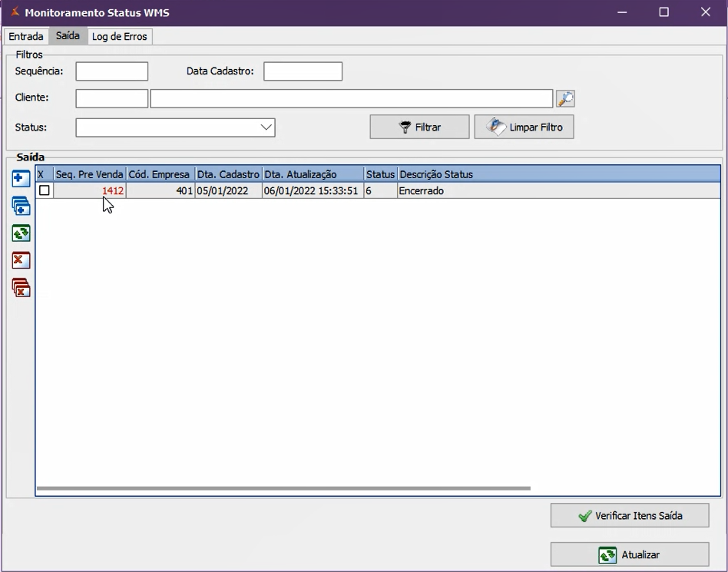The height and width of the screenshot is (572, 728).
Task: Click Verificar Itens Saída button
Action: click(x=630, y=515)
